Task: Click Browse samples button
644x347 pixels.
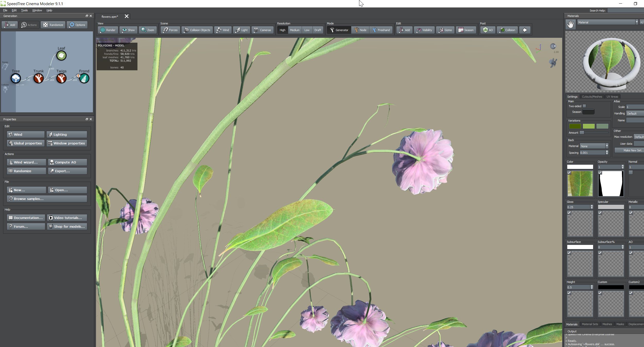Action: tap(47, 199)
